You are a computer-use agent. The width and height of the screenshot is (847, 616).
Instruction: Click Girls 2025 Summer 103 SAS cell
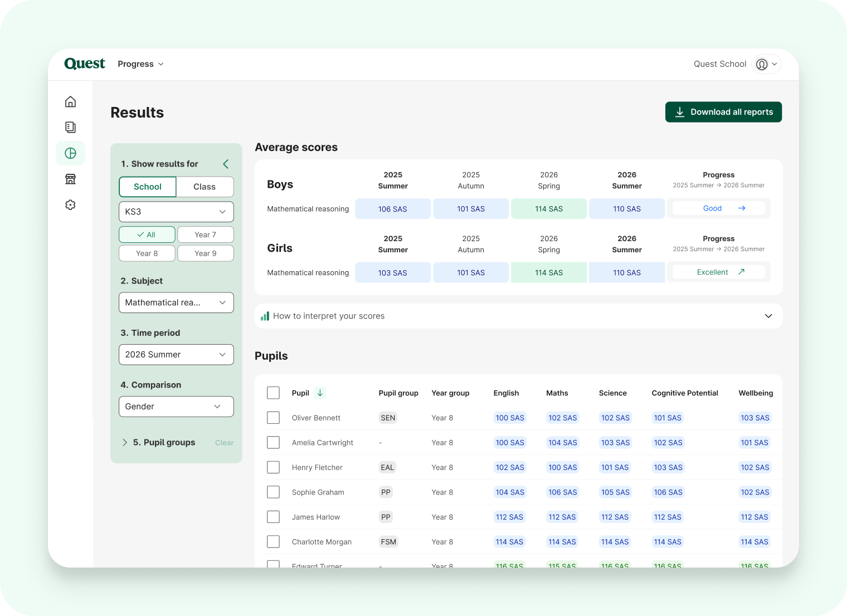click(x=393, y=272)
